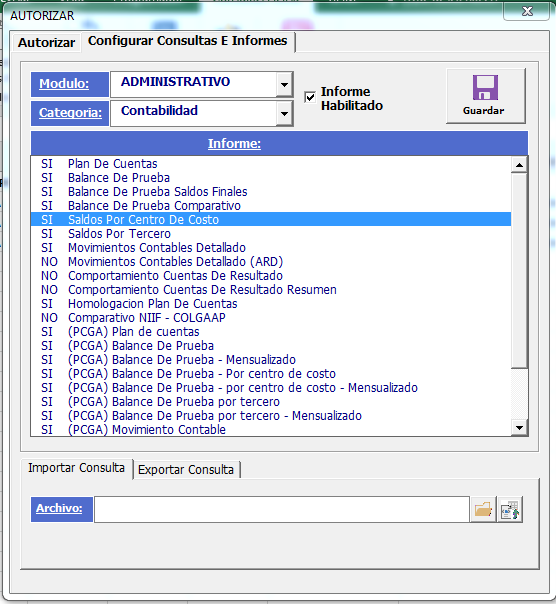This screenshot has width=556, height=604.
Task: Choose Movimientos Contables Detallado (ARD) entry
Action: pos(271,262)
